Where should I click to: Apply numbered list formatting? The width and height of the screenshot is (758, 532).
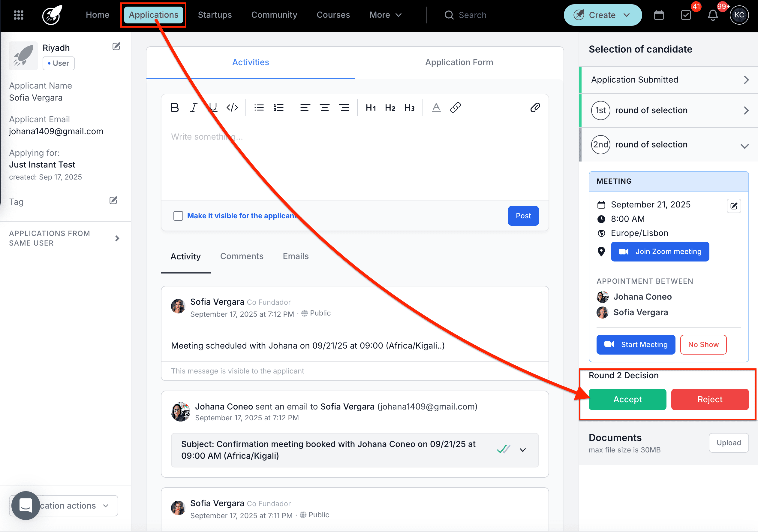(x=278, y=108)
